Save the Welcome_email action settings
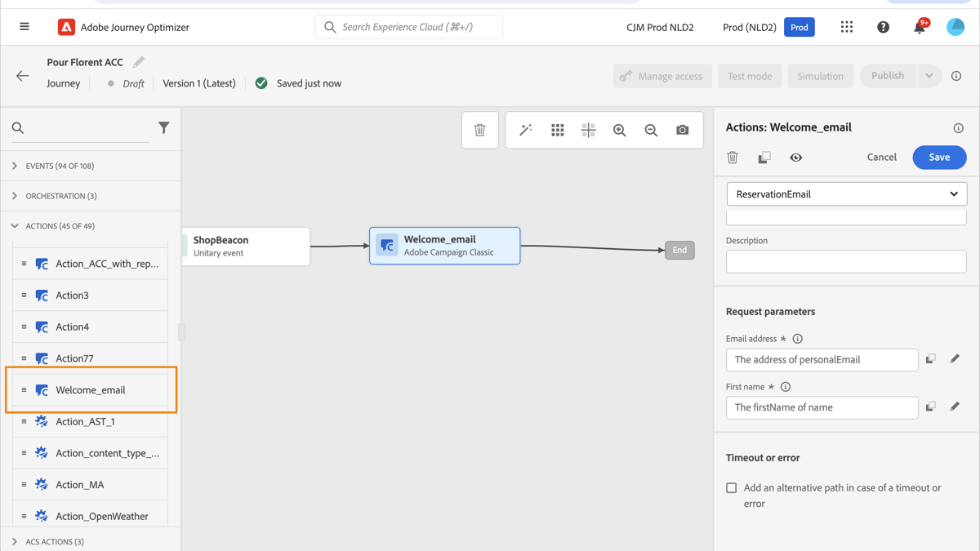The image size is (980, 551). coord(939,157)
